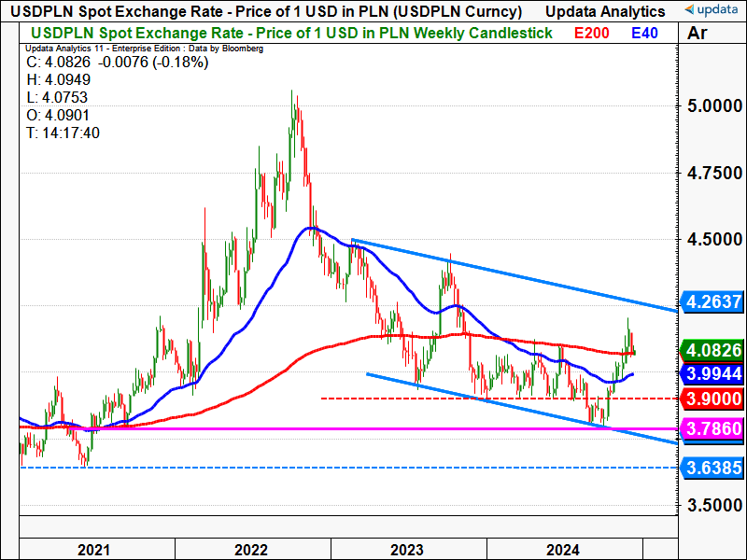747x560 pixels.
Task: Click the 'Data by Bloomberg' edition caption
Action: (145, 49)
